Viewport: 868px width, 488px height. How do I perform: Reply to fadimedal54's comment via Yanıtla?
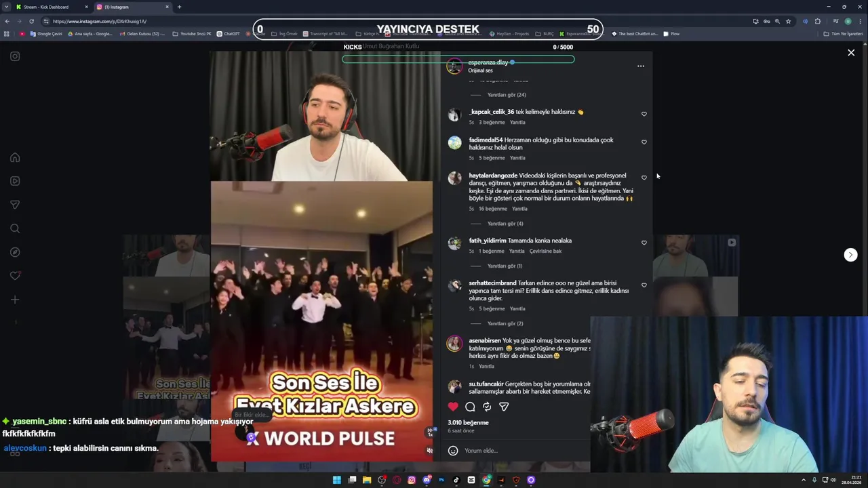tap(517, 158)
